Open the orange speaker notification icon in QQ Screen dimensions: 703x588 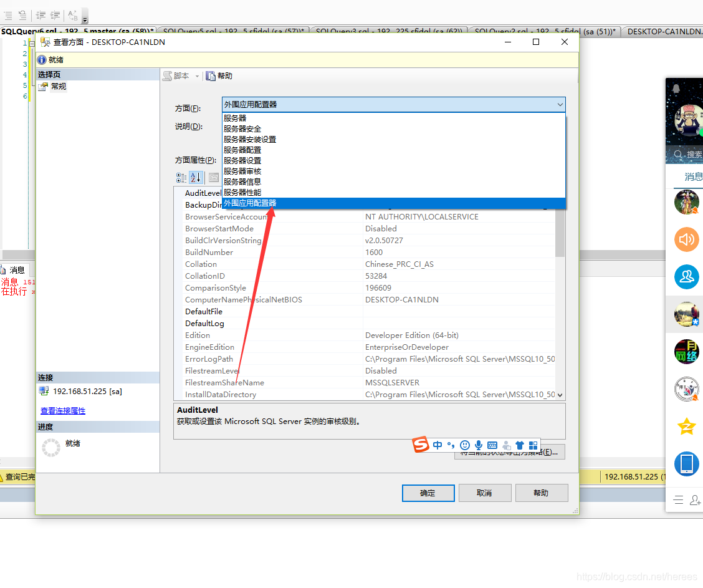(687, 239)
